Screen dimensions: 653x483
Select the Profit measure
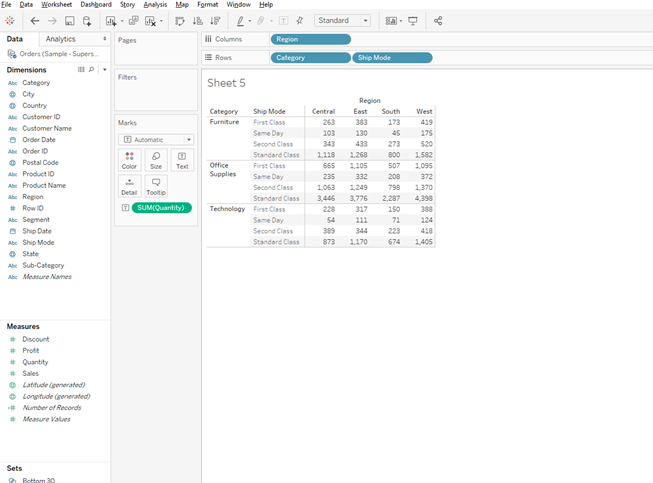31,351
